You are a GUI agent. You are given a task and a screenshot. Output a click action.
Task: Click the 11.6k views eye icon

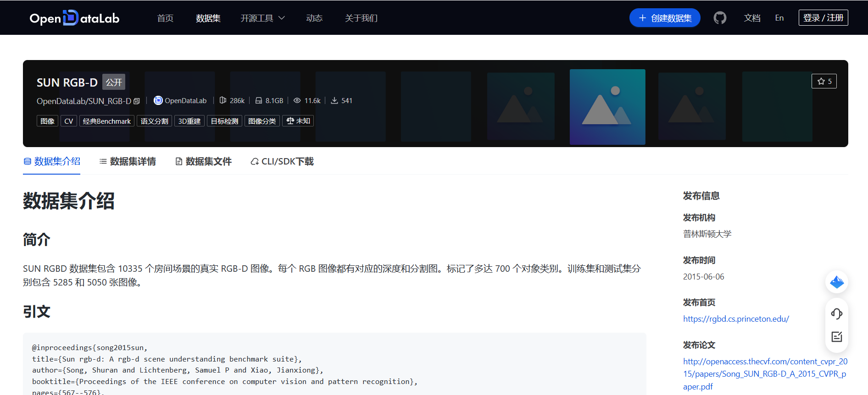click(x=297, y=100)
